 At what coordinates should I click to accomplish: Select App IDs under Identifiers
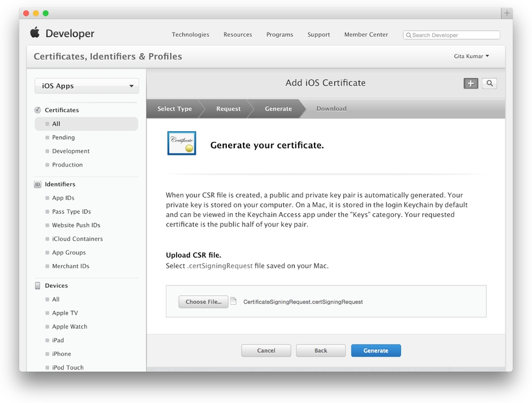(x=63, y=198)
